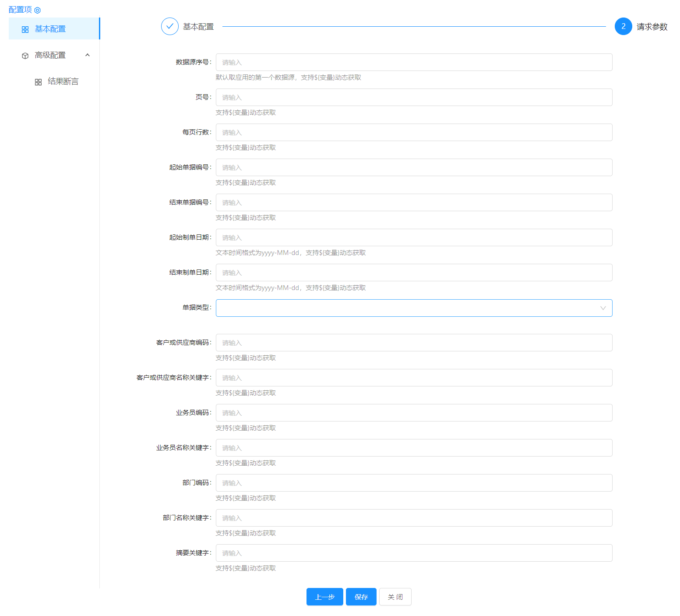Select the 客户或供应商编码 input field

414,343
